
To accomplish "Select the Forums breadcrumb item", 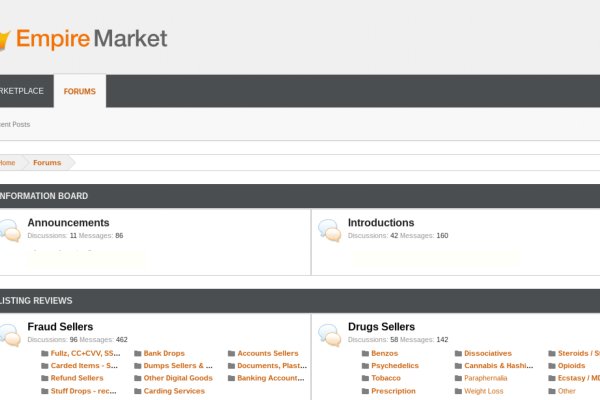I will coord(47,162).
